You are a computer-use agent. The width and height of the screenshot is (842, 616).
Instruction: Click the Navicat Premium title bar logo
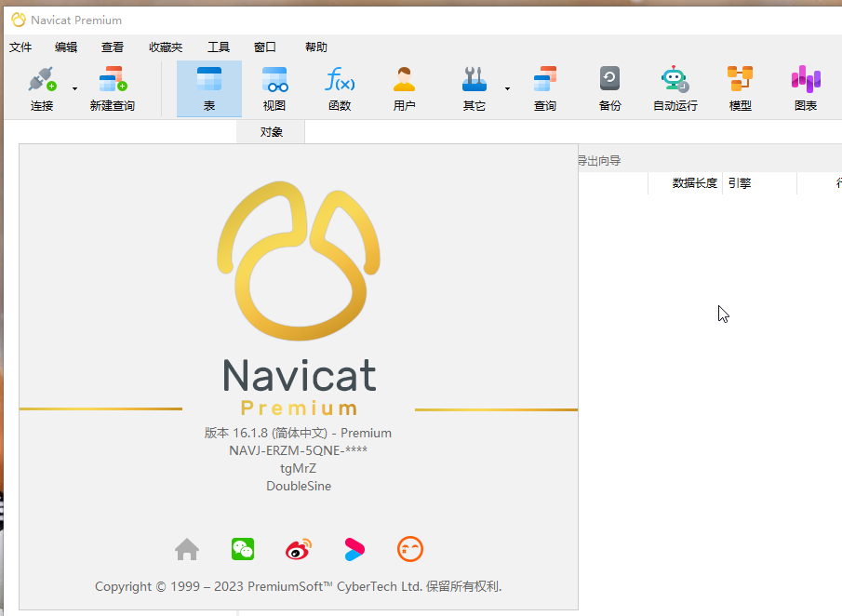(19, 20)
